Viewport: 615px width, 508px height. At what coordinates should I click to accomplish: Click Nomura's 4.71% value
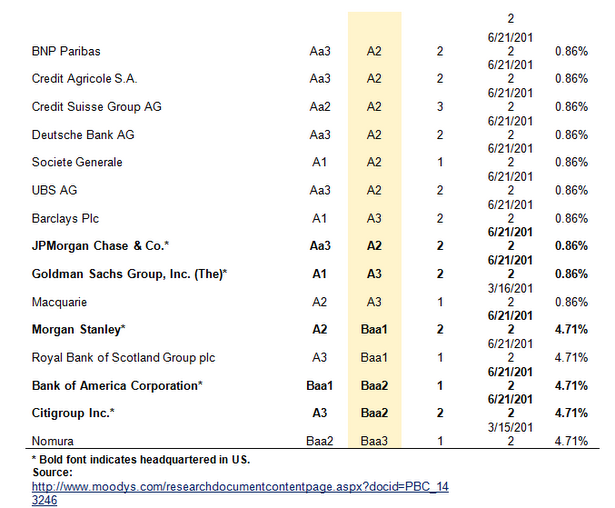click(x=571, y=441)
